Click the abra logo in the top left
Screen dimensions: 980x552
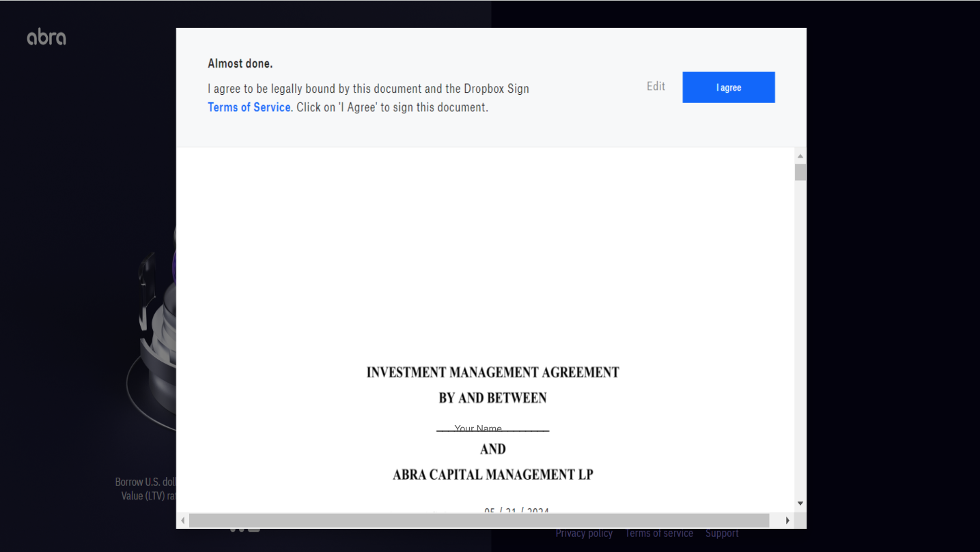pos(46,38)
